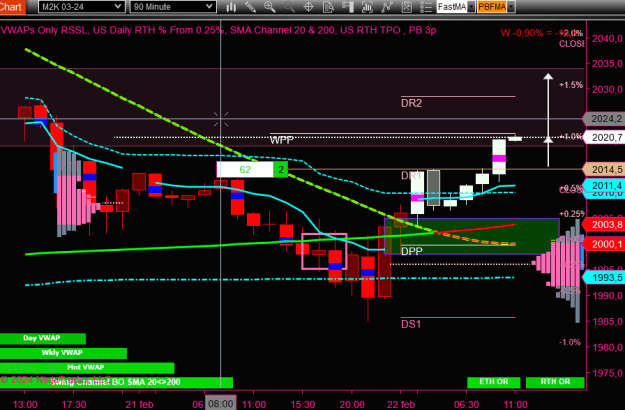The height and width of the screenshot is (410, 625).
Task: Click the highlighted 08:00 time marker
Action: pyautogui.click(x=220, y=403)
